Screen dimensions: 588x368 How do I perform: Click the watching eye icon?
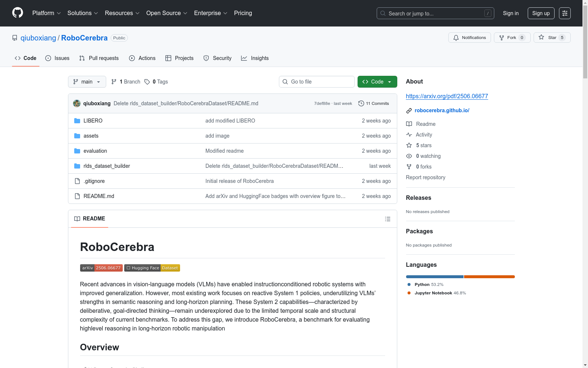click(x=409, y=156)
